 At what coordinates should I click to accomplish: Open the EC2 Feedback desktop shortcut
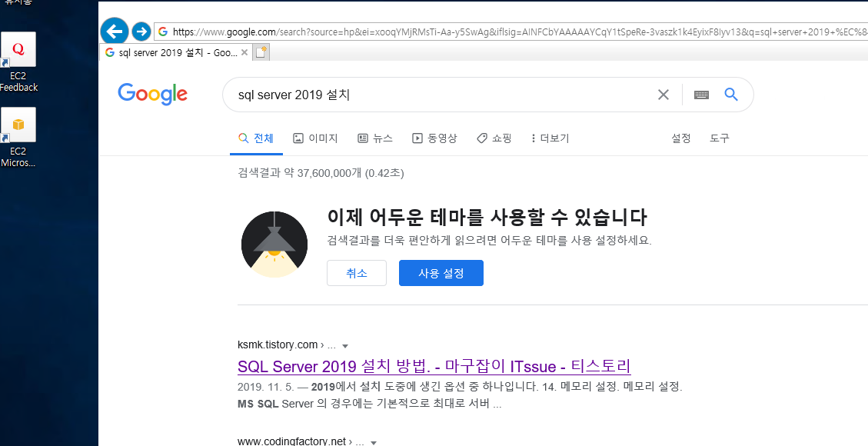click(x=18, y=62)
